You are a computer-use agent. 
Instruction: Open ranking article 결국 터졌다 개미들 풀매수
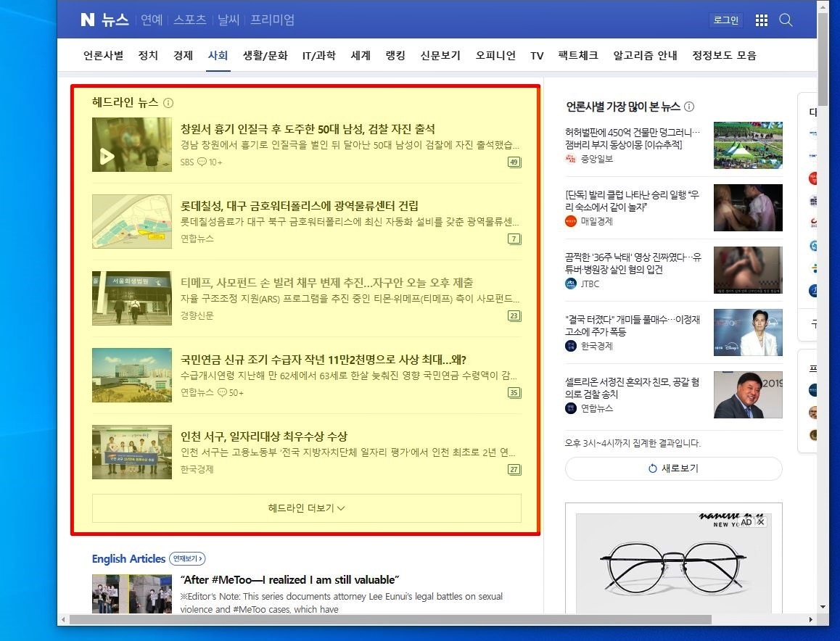coord(632,326)
